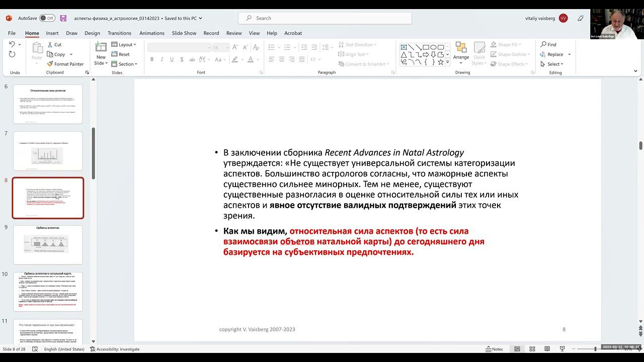Viewport: 644px width, 362px height.
Task: Open the Slide Show tab
Action: (x=184, y=33)
